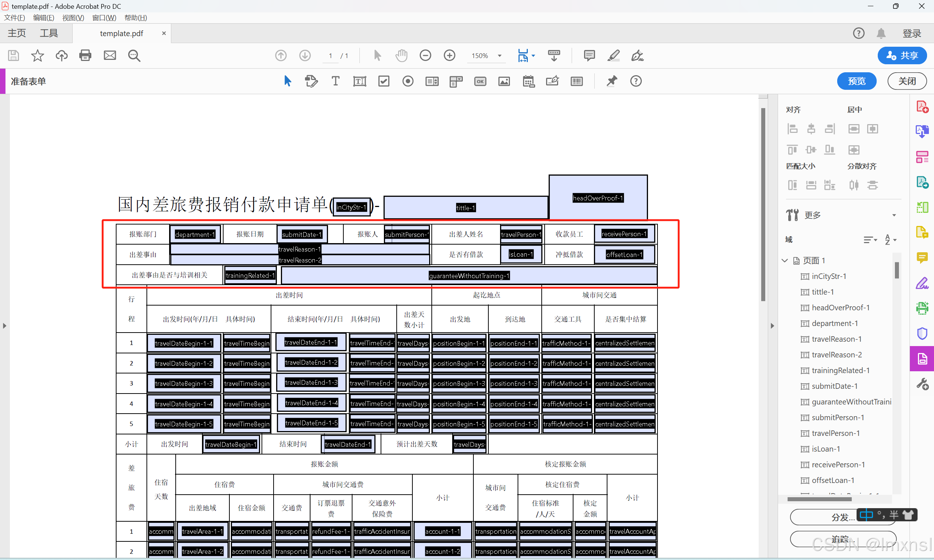Select the arrow selection tool in form toolbar

tap(288, 81)
